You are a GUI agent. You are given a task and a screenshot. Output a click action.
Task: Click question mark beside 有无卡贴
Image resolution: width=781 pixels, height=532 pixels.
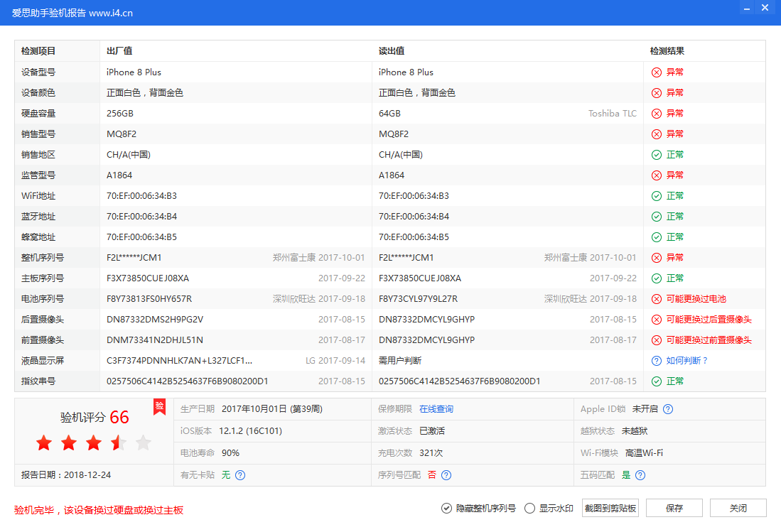pyautogui.click(x=240, y=475)
